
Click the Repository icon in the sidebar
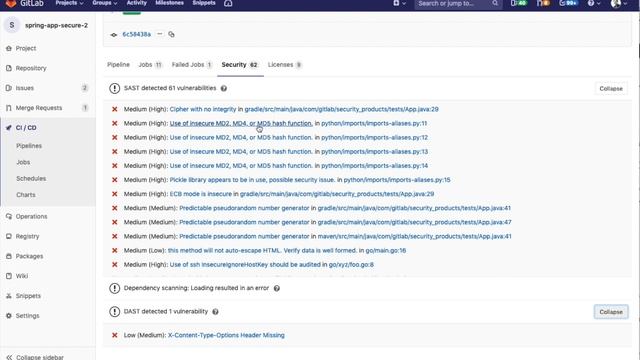[9, 68]
